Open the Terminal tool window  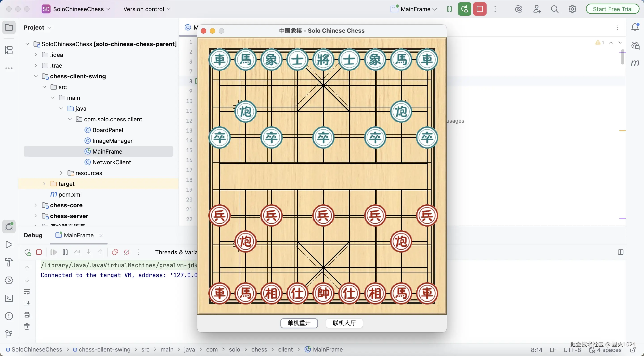pyautogui.click(x=9, y=298)
